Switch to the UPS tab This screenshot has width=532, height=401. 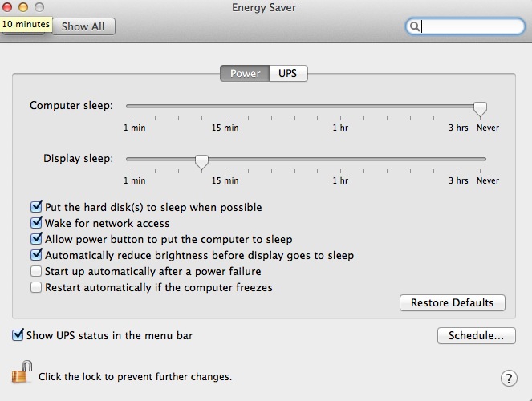point(288,73)
